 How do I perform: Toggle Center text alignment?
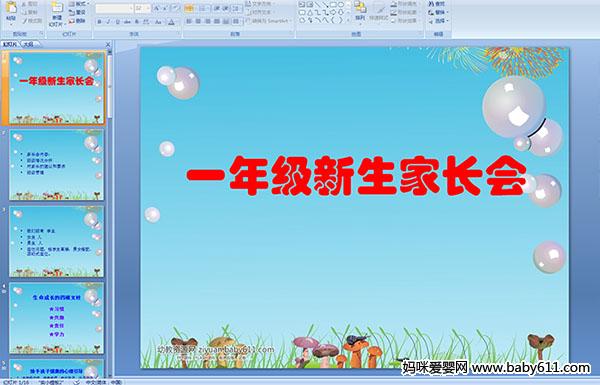coord(198,21)
